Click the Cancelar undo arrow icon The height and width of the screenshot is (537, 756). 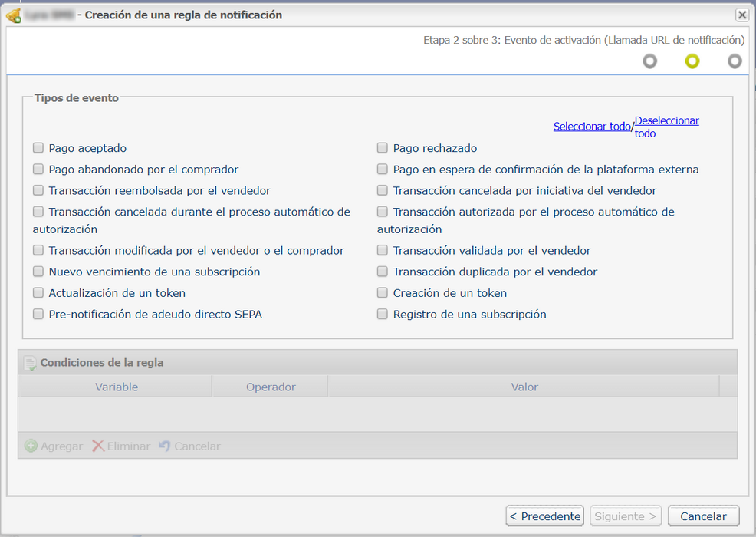pos(164,446)
